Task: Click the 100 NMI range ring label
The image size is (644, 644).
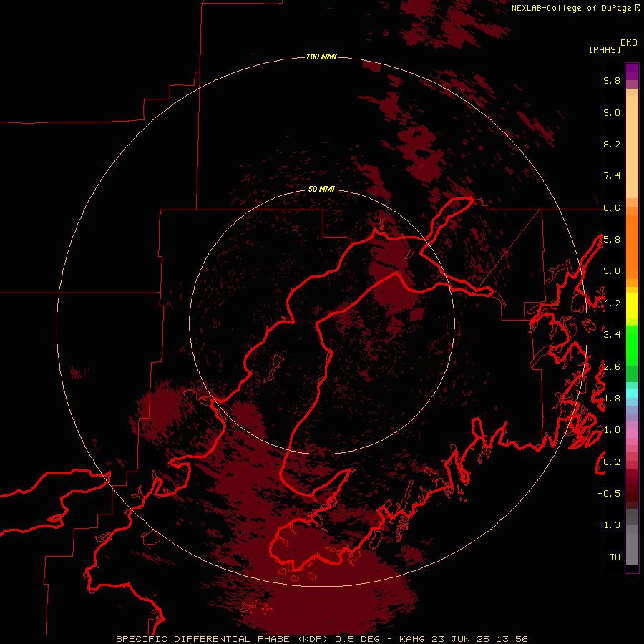Action: click(x=321, y=57)
